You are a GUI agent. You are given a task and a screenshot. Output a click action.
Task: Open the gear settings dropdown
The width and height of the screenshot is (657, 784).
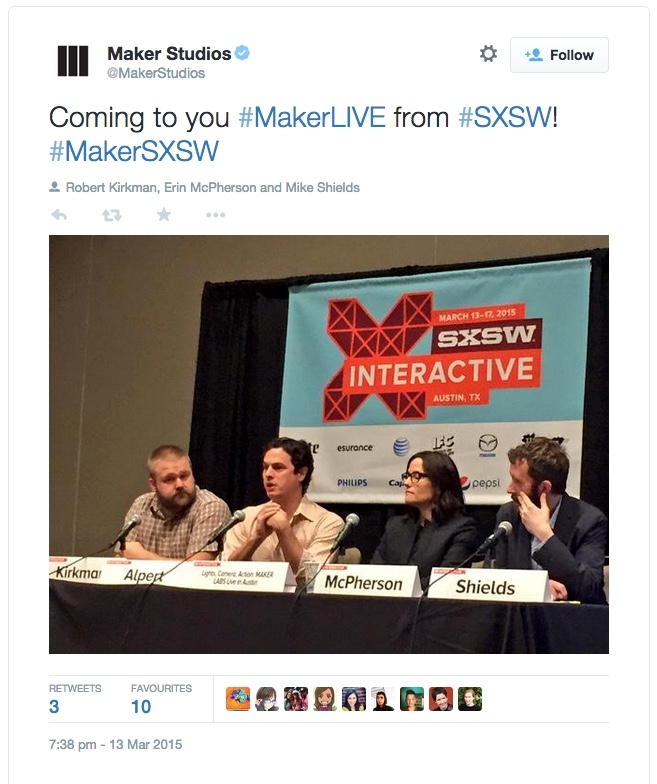pyautogui.click(x=488, y=54)
